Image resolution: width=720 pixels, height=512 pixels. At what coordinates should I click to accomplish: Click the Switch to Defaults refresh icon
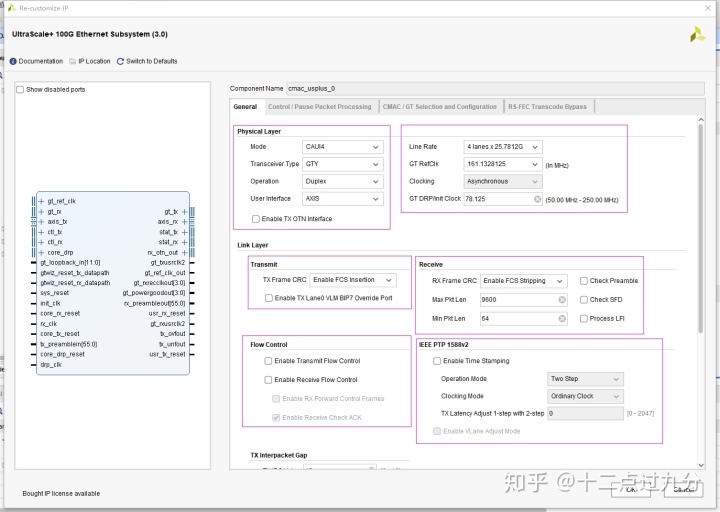[120, 61]
